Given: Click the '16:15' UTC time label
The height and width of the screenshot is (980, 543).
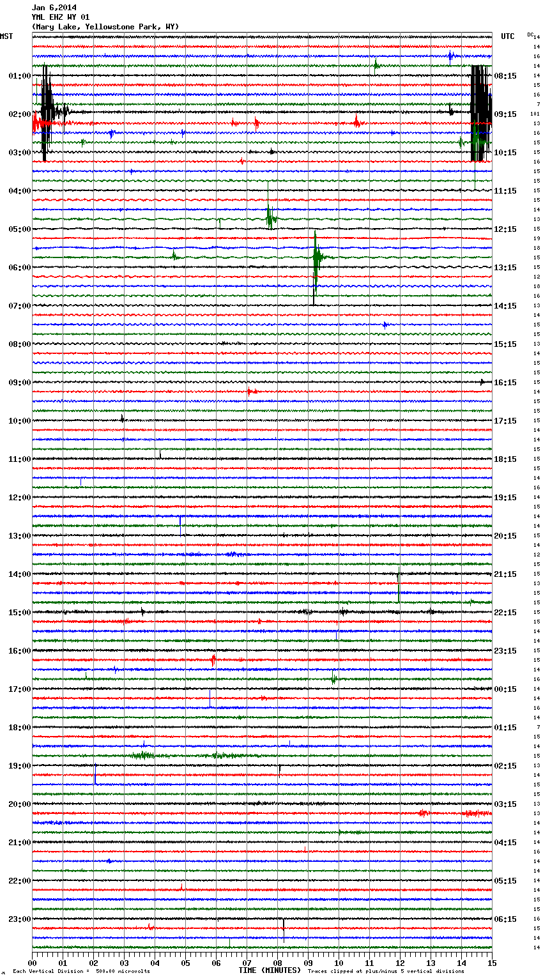Looking at the screenshot, I should pos(505,383).
